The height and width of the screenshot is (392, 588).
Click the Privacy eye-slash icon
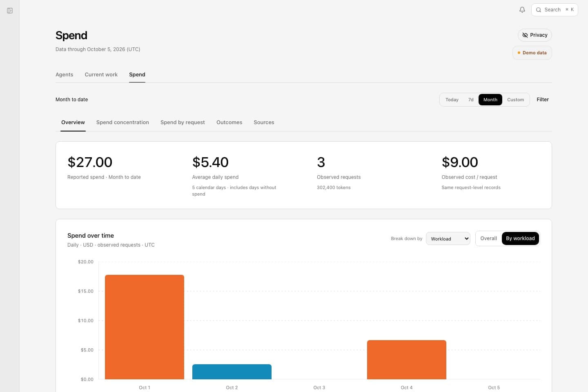525,35
